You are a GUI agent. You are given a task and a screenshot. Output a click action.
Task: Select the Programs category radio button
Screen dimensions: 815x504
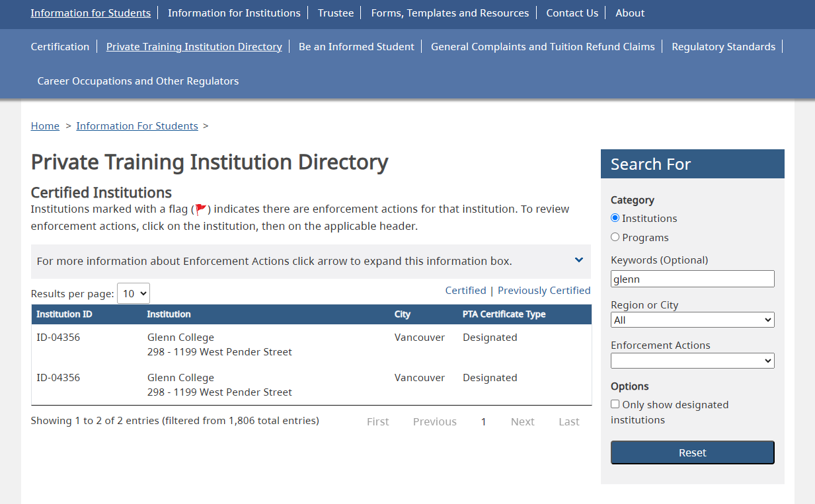615,237
